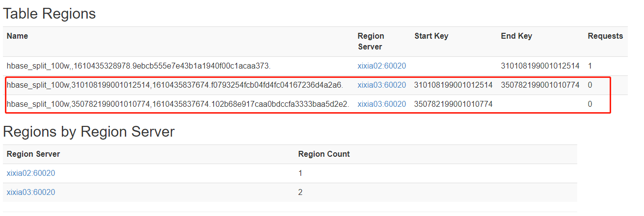
Task: Click Start Key 310108199001012514 in second row
Action: [x=453, y=85]
